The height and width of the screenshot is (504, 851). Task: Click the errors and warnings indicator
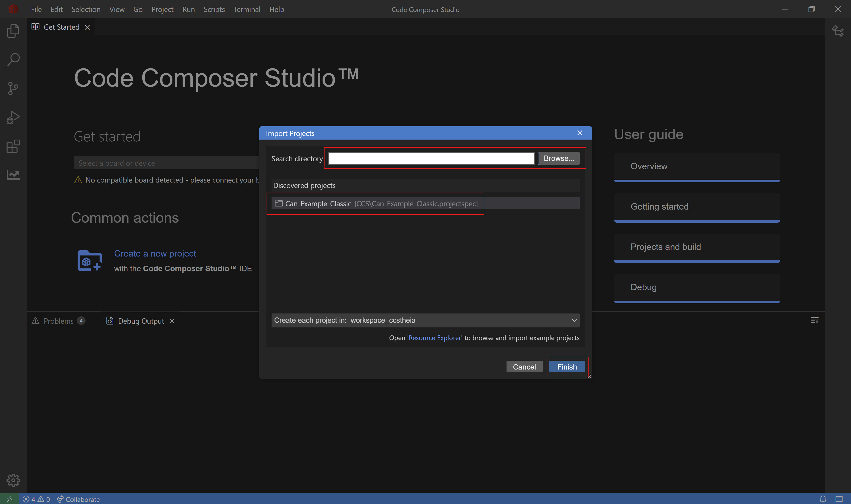coord(36,499)
